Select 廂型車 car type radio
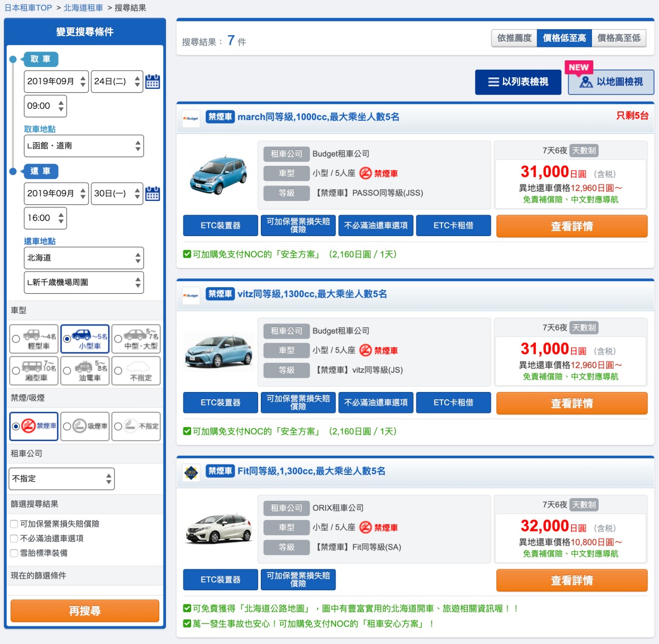The height and width of the screenshot is (644, 659). click(x=16, y=371)
